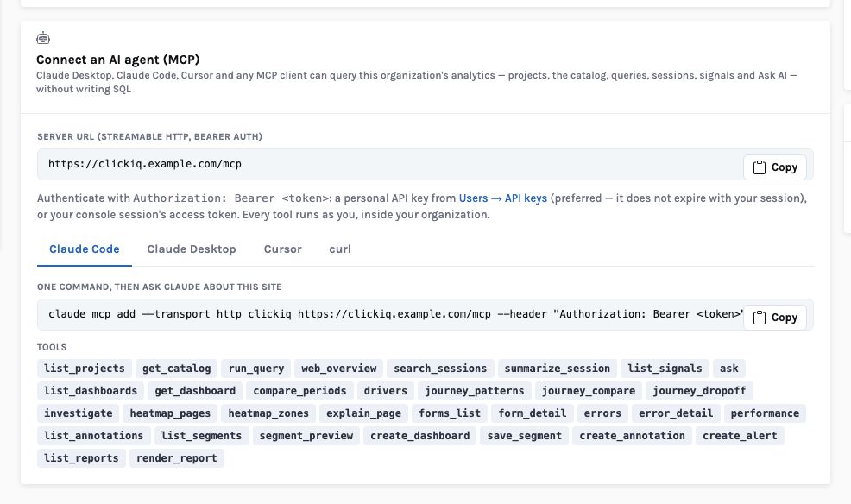Image resolution: width=851 pixels, height=504 pixels.
Task: Click the list_annotations tool tag
Action: [x=93, y=436]
